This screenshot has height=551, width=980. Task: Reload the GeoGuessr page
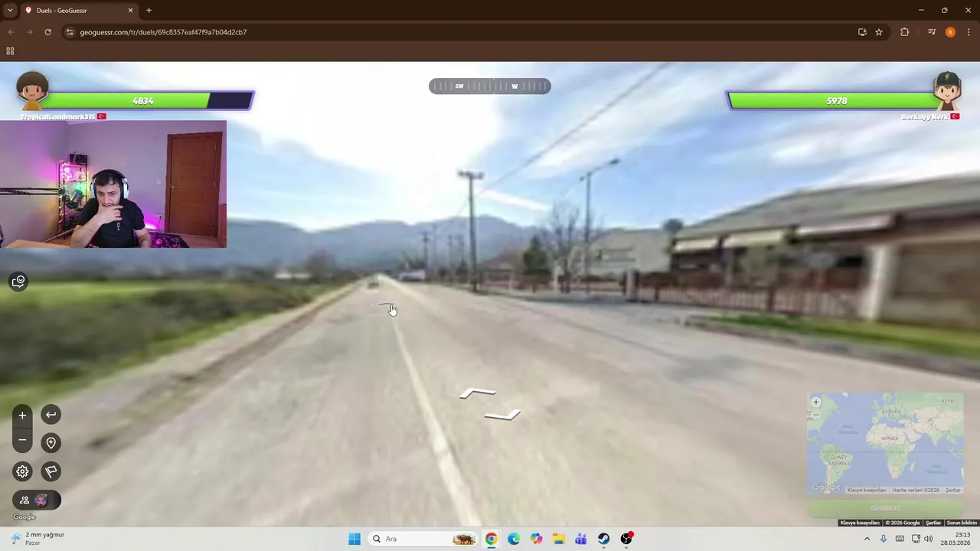pos(47,32)
